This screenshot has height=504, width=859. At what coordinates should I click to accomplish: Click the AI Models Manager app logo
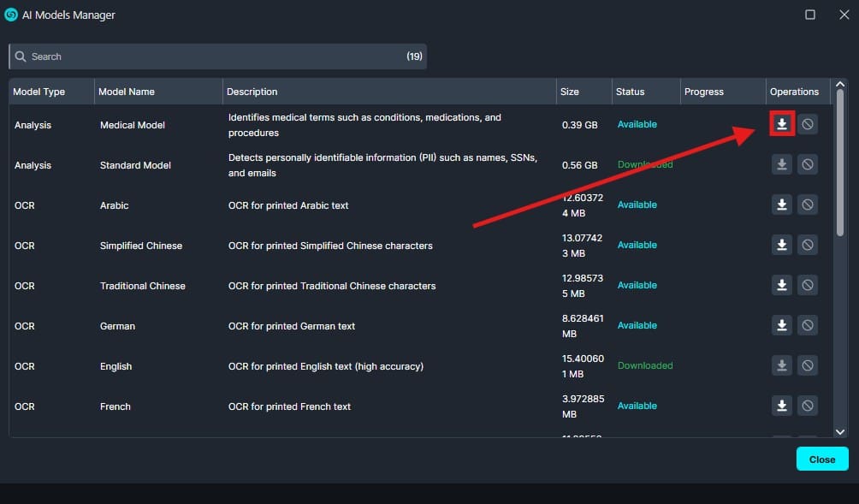[x=11, y=15]
